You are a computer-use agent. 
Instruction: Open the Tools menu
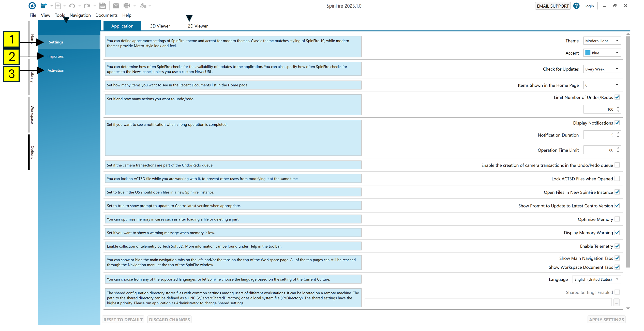60,15
